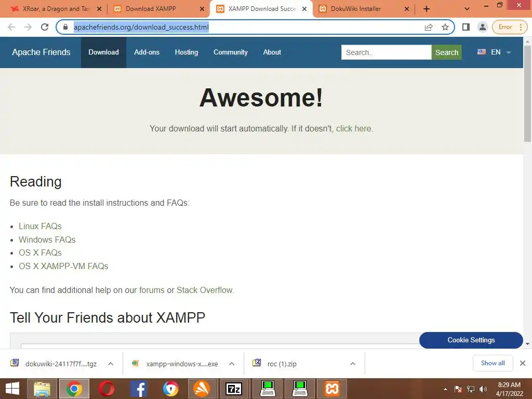Open File Explorer from the taskbar
The height and width of the screenshot is (399, 532).
click(x=42, y=389)
